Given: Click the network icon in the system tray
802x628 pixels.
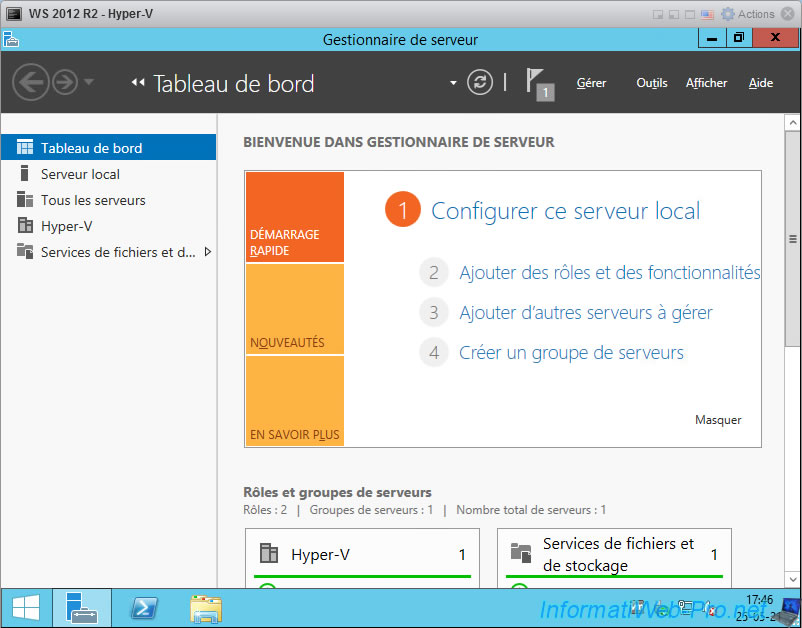Looking at the screenshot, I should pos(686,608).
